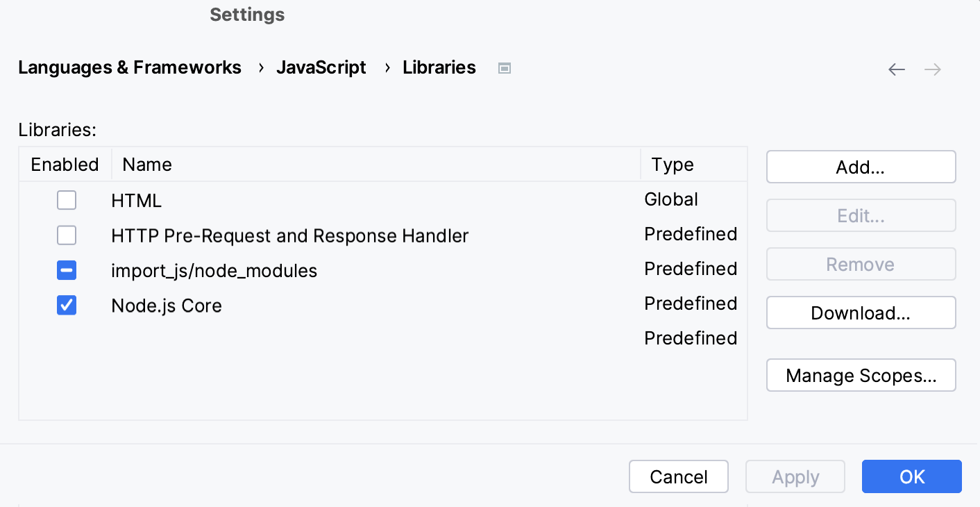Apply the library changes
This screenshot has width=980, height=507.
[x=795, y=476]
